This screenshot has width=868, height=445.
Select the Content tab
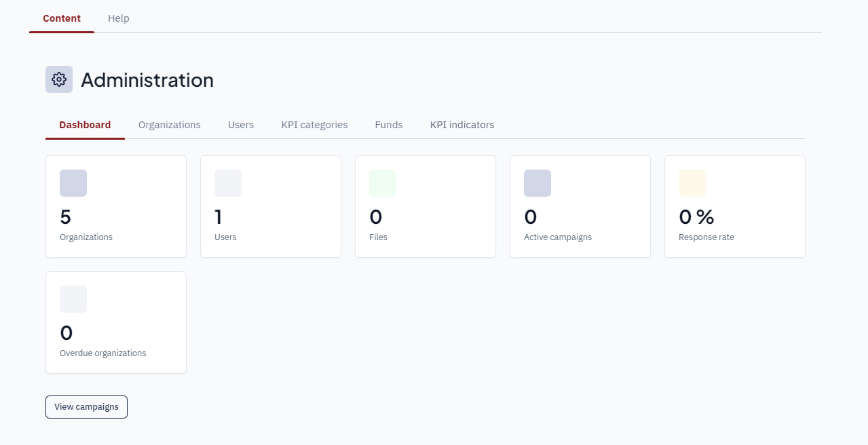pyautogui.click(x=62, y=18)
